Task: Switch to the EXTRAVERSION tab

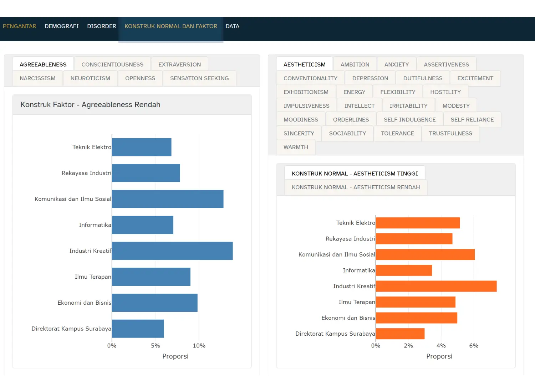Action: click(x=179, y=65)
